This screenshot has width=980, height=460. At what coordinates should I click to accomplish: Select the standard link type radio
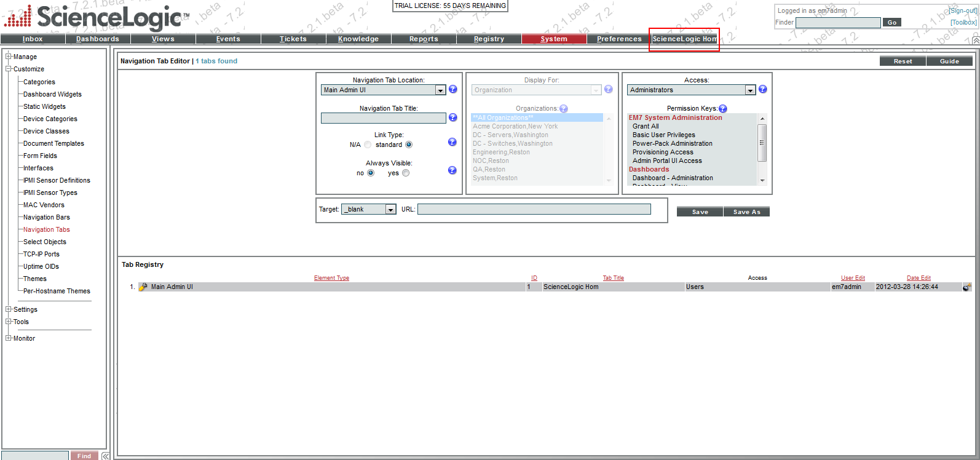[x=409, y=145]
